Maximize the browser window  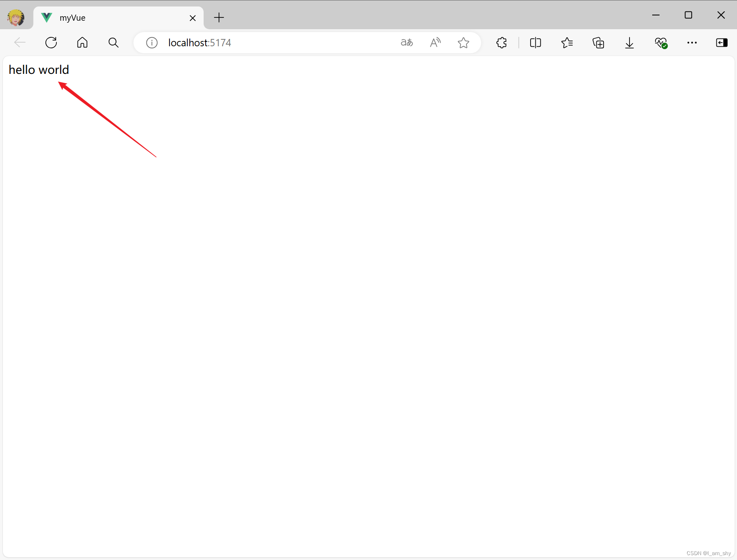688,15
